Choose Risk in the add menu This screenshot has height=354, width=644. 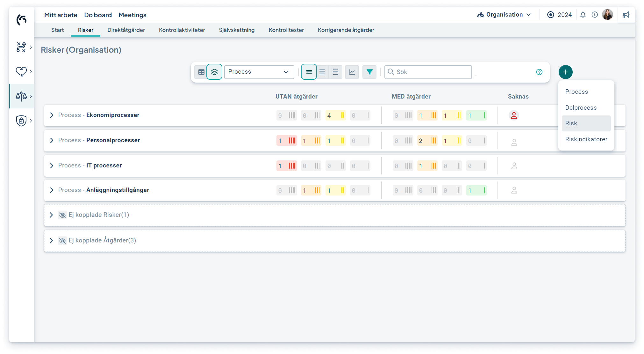click(586, 123)
